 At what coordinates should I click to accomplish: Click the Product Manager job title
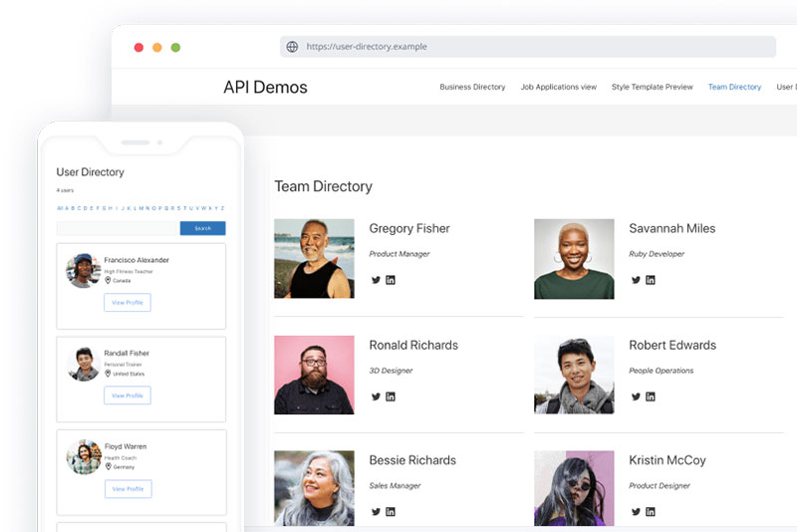coord(399,254)
